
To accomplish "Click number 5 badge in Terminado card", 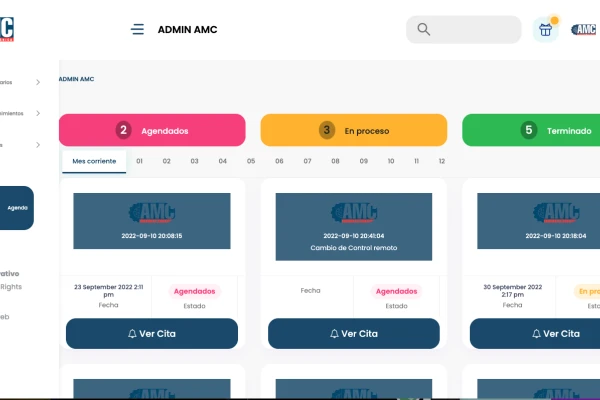I will tap(528, 130).
